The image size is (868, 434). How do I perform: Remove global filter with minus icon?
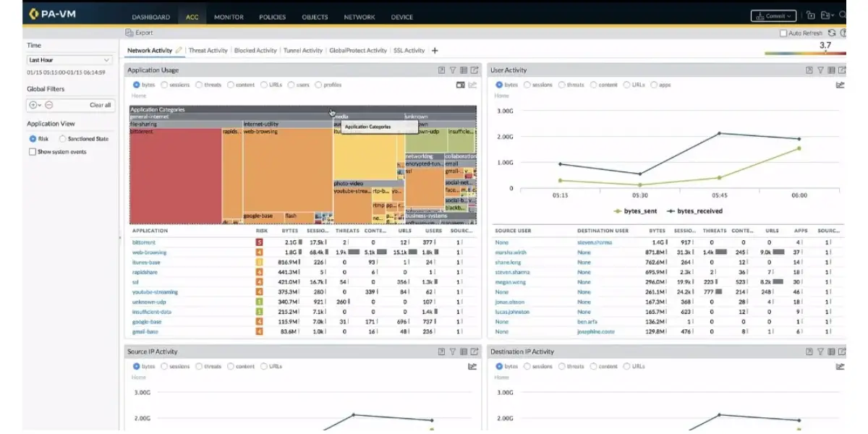point(49,105)
